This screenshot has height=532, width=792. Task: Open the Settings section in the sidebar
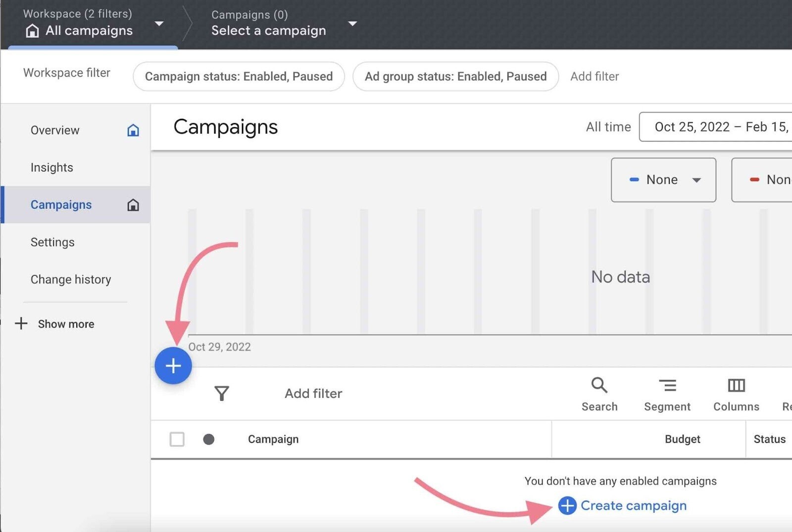52,242
